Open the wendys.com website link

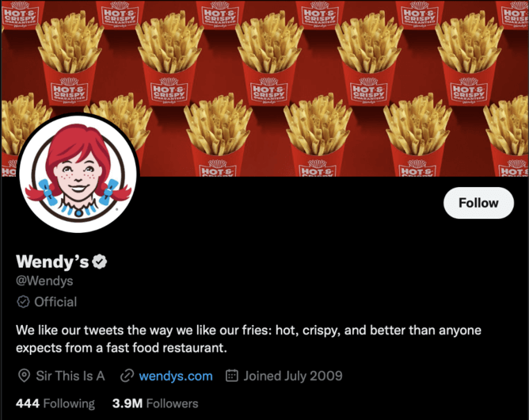[176, 376]
